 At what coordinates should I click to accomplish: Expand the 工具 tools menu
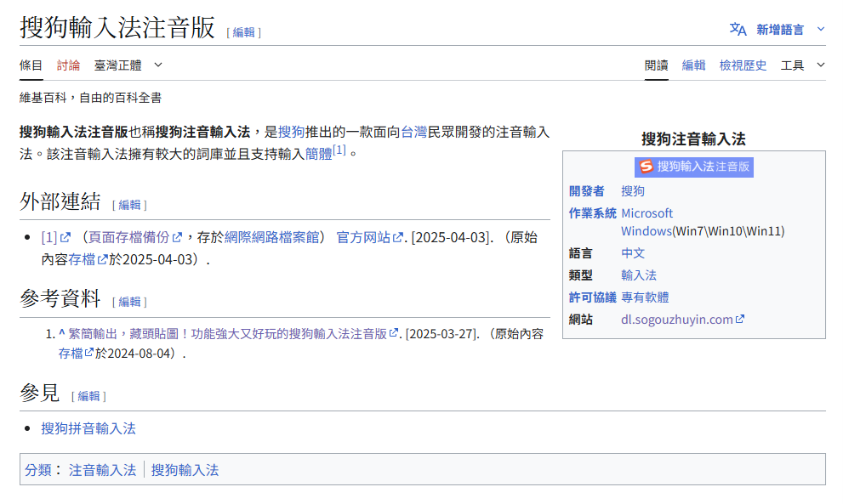(x=803, y=65)
